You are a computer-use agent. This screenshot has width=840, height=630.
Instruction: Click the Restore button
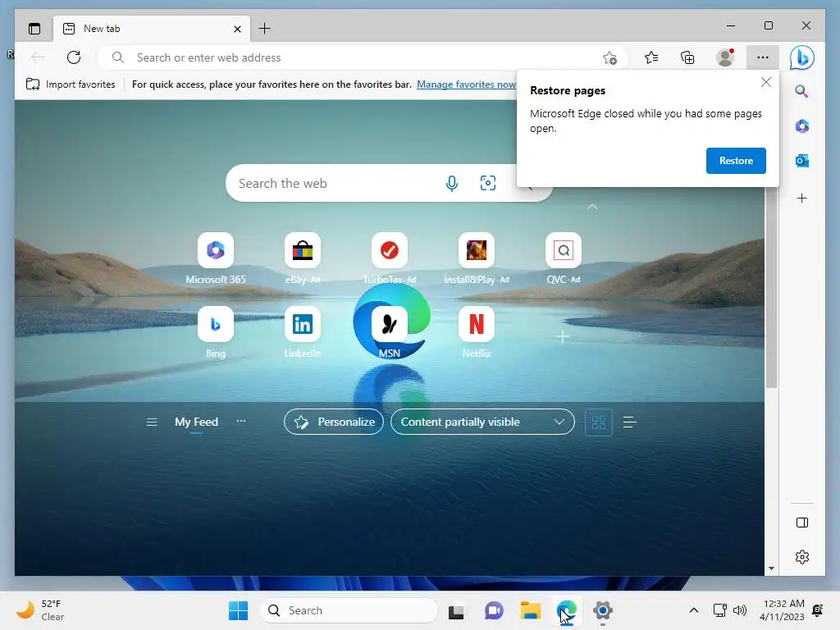(x=736, y=161)
